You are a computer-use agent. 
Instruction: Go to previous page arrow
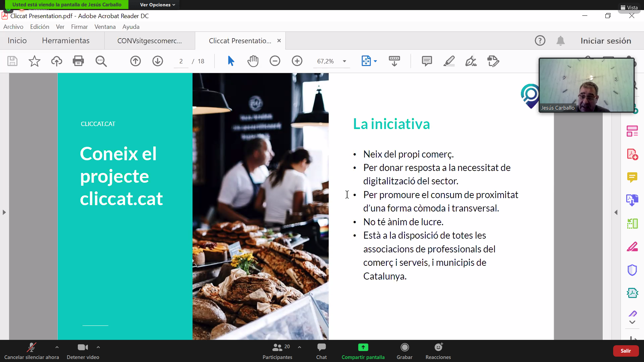pyautogui.click(x=136, y=61)
